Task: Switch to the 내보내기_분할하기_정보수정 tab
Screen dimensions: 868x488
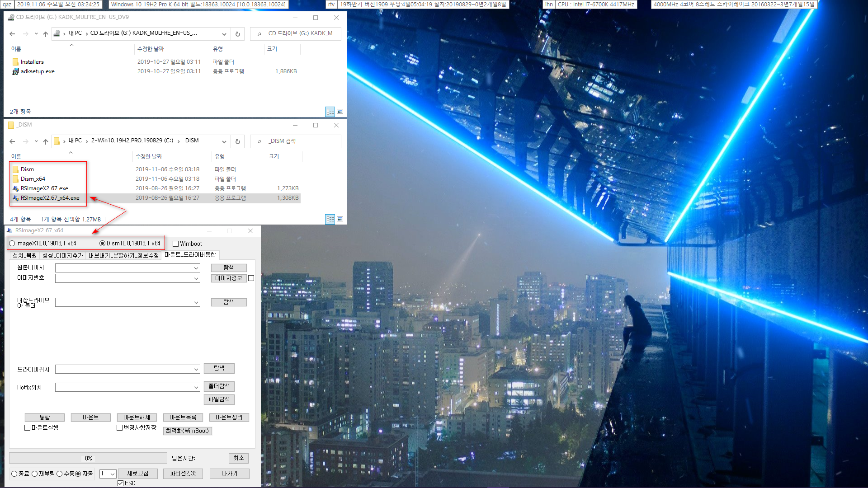Action: point(123,256)
